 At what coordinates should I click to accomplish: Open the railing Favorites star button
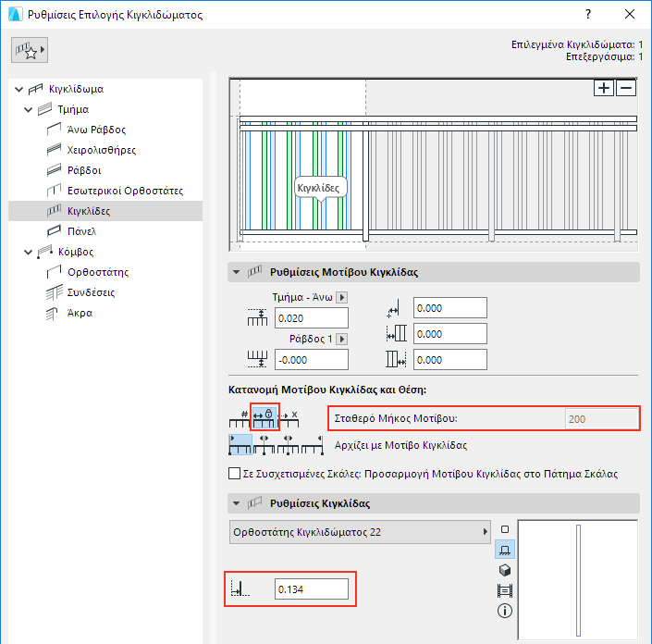click(30, 50)
